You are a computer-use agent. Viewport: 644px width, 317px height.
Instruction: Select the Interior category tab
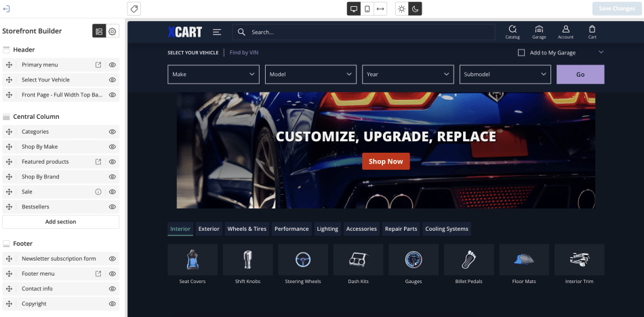pos(180,229)
